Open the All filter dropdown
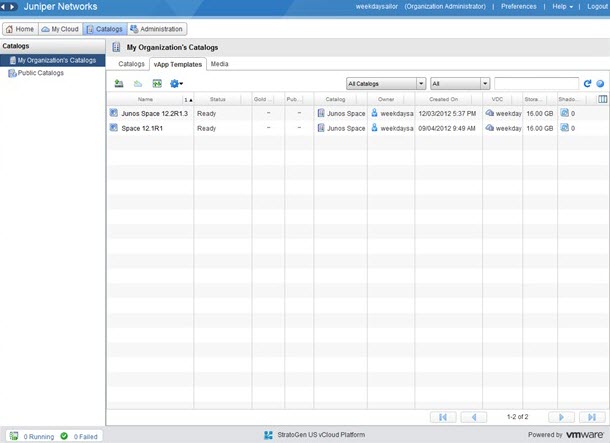The height and width of the screenshot is (443, 610). coord(460,84)
